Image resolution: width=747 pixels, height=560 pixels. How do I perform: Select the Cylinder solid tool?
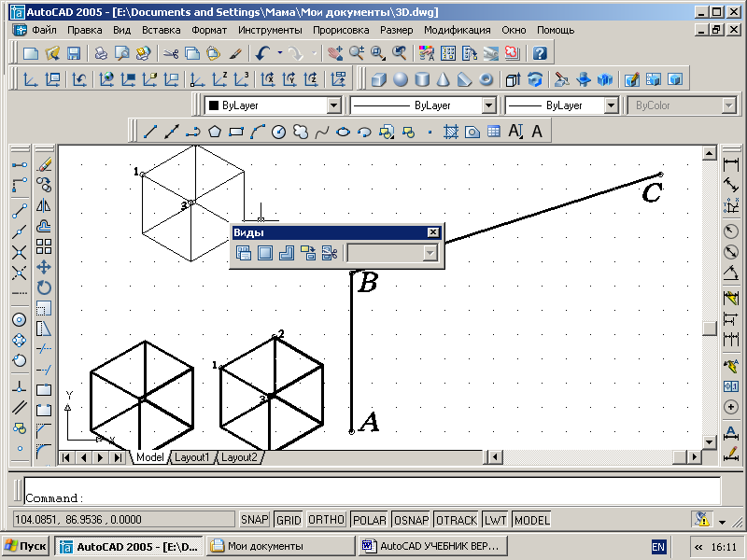(422, 79)
